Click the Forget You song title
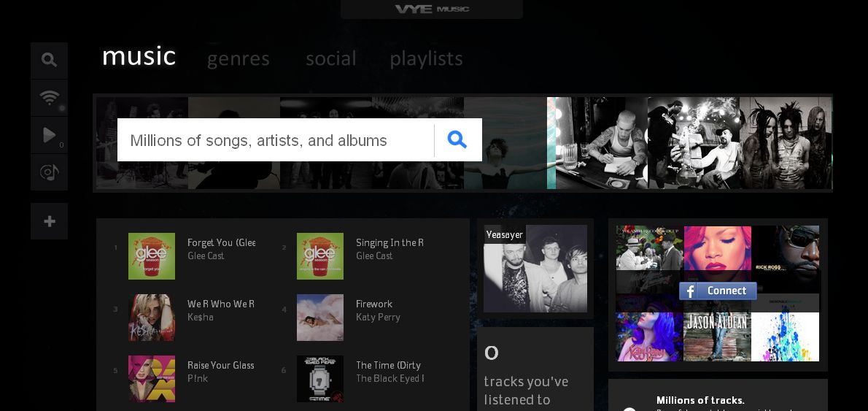 pyautogui.click(x=221, y=242)
